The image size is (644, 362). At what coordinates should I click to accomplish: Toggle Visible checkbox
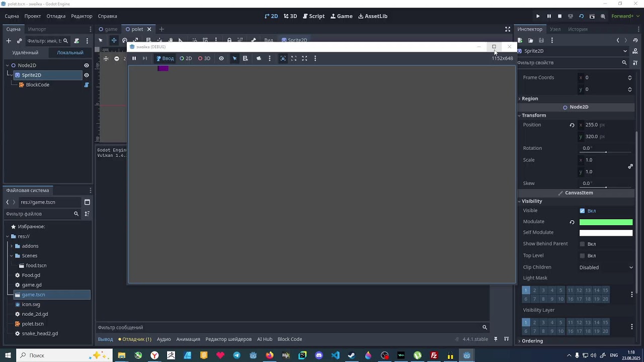click(582, 211)
